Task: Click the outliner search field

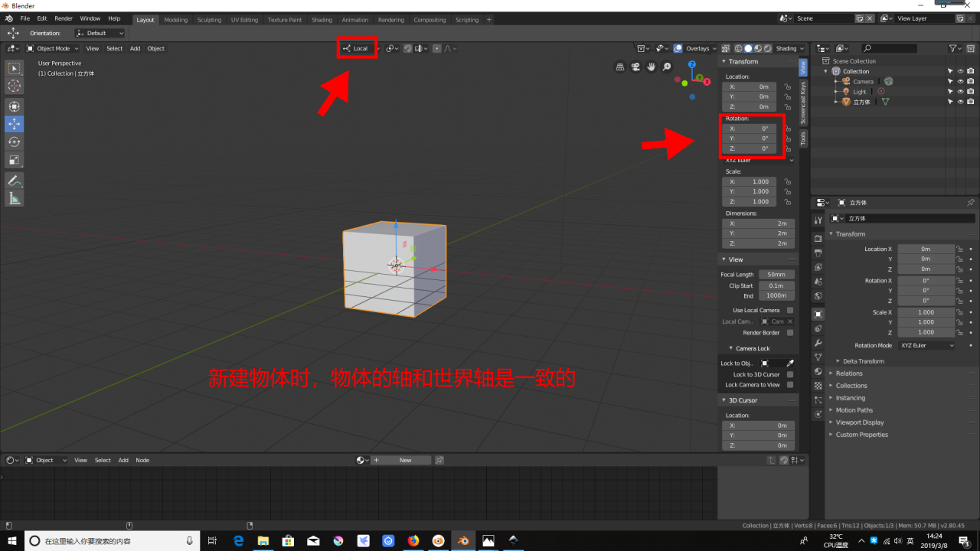Action: tap(889, 48)
